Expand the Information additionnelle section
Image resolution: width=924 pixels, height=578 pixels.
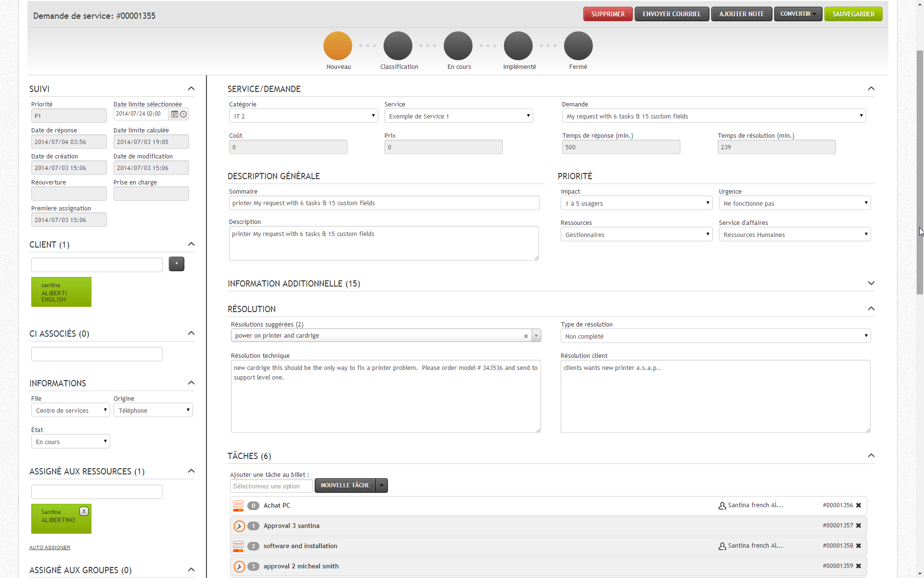pyautogui.click(x=871, y=283)
